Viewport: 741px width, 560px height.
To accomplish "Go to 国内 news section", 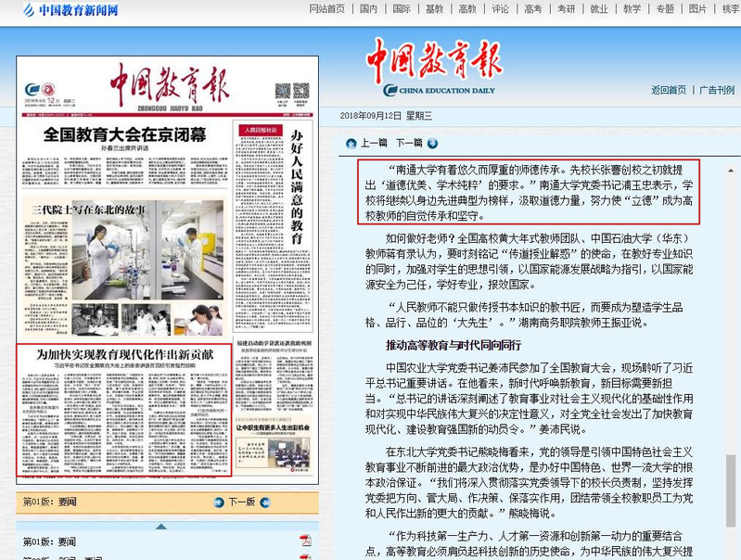I will click(x=368, y=8).
